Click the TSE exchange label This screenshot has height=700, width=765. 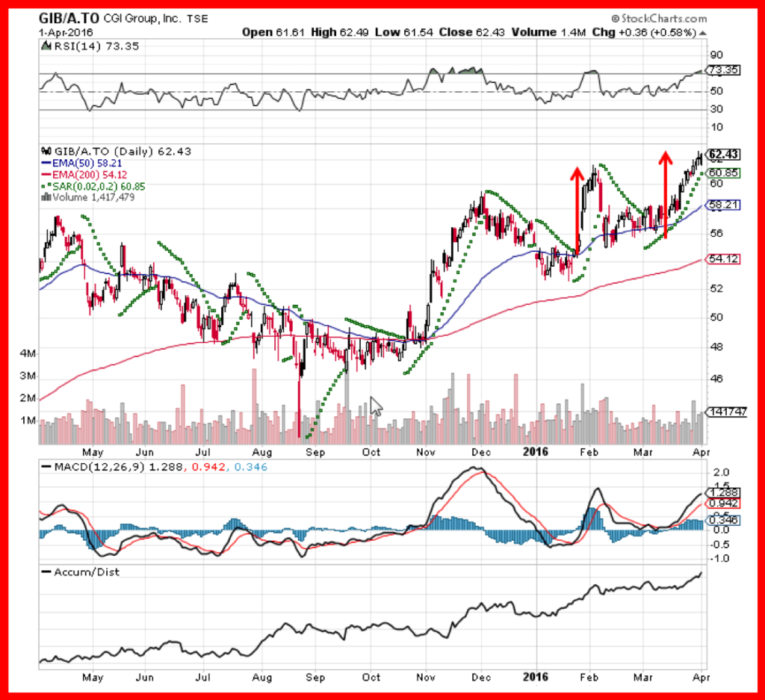(196, 19)
